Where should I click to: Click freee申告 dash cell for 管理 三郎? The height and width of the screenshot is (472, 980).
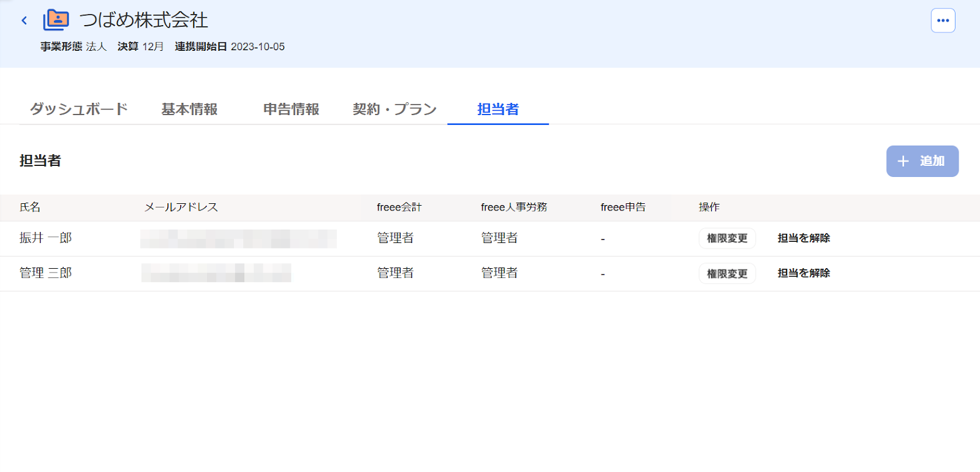coord(603,274)
